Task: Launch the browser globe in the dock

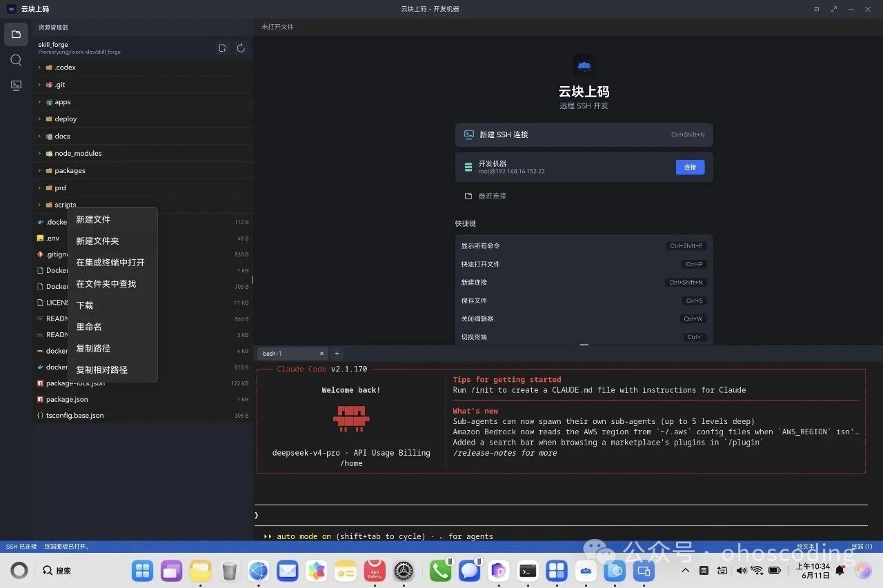Action: [x=258, y=571]
